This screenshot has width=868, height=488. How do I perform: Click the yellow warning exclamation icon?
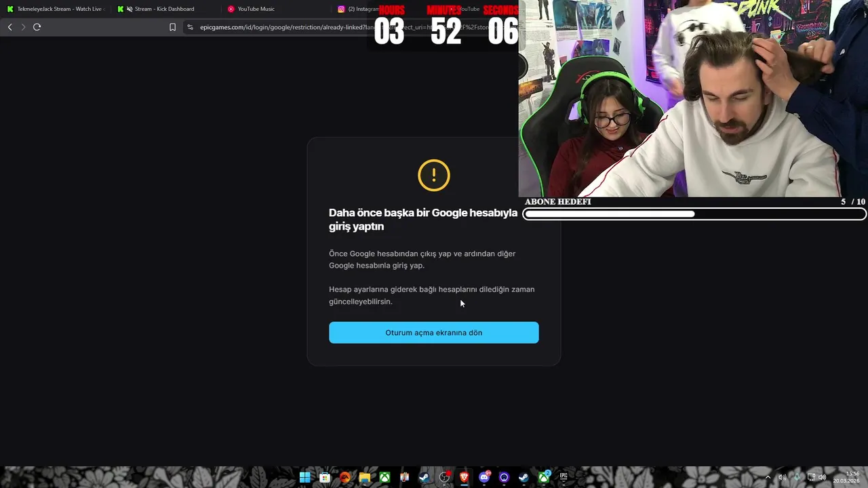pyautogui.click(x=434, y=176)
